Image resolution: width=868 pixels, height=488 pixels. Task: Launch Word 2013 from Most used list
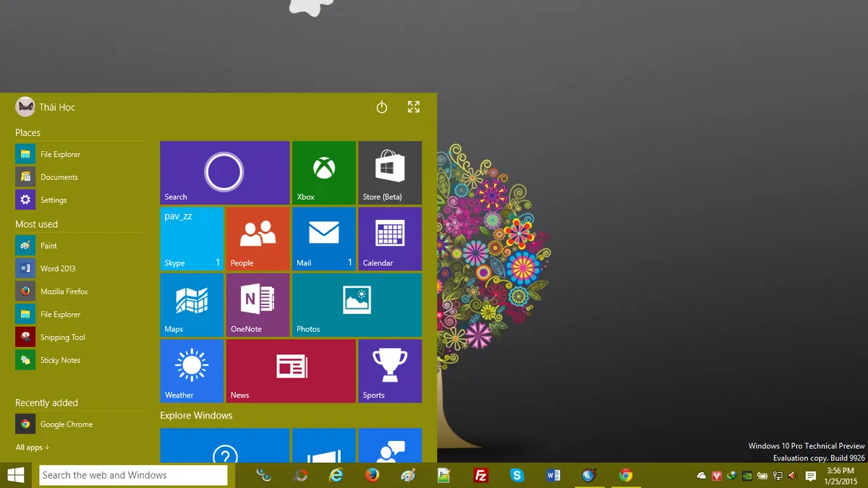click(80, 268)
